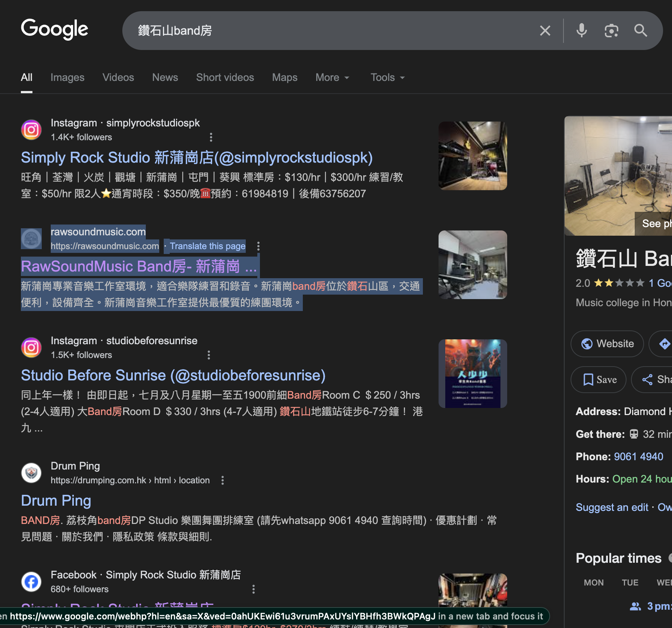Click the Google logo

click(54, 29)
